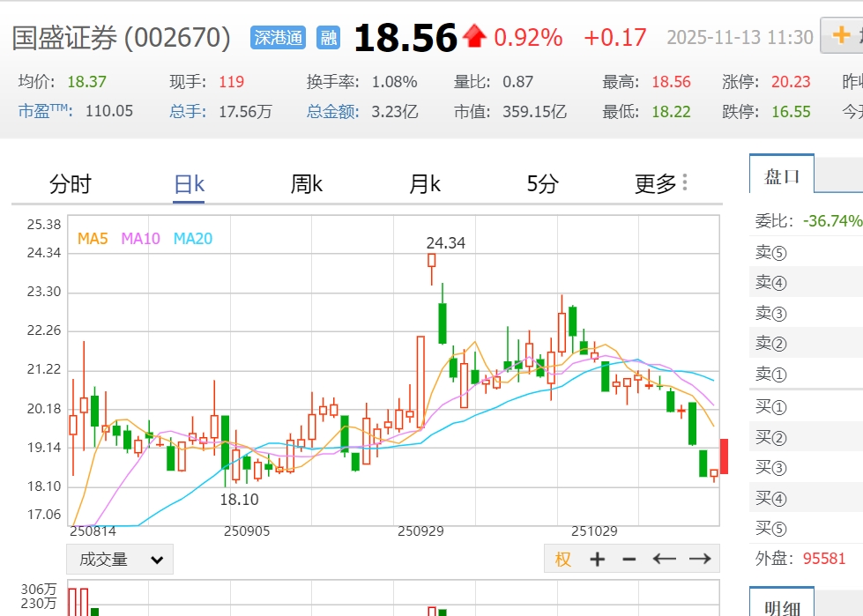863x616 pixels.
Task: Click the 市值 value 359.15亿
Action: click(x=534, y=112)
